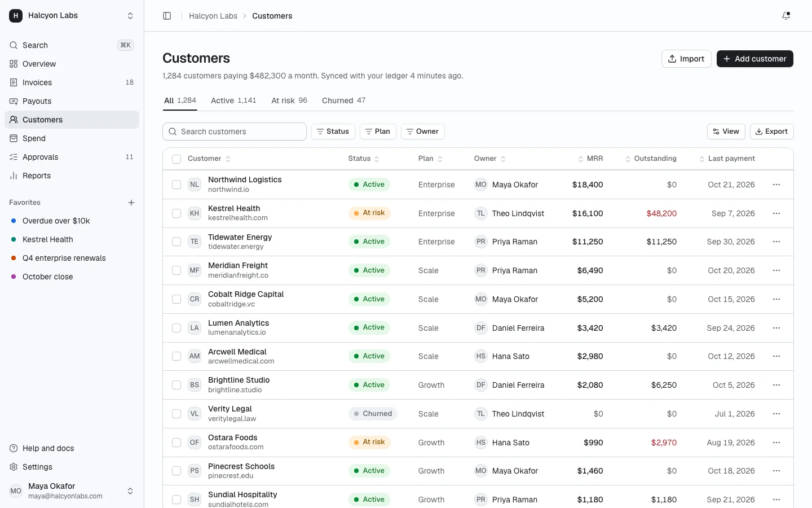
Task: Open the notifications bell
Action: [786, 16]
